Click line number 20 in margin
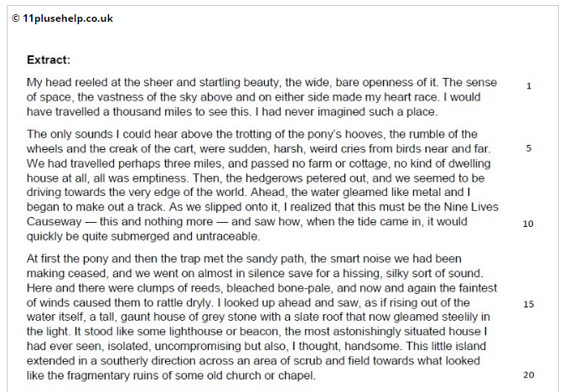 pyautogui.click(x=529, y=374)
